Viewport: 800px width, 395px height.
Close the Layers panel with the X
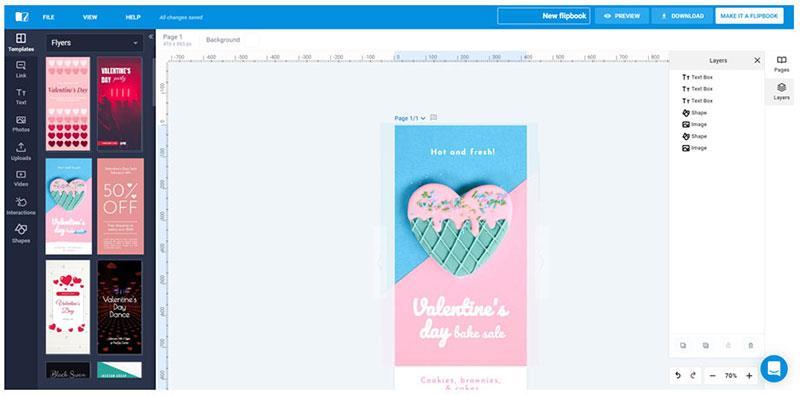(757, 60)
